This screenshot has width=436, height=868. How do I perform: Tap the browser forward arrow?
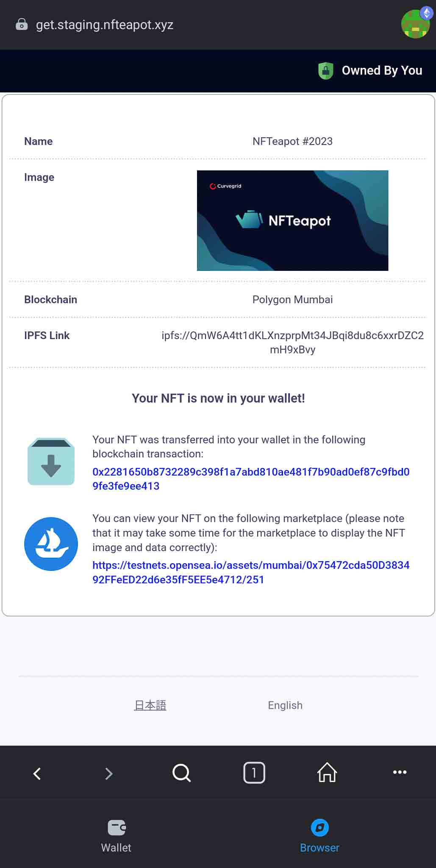(109, 773)
